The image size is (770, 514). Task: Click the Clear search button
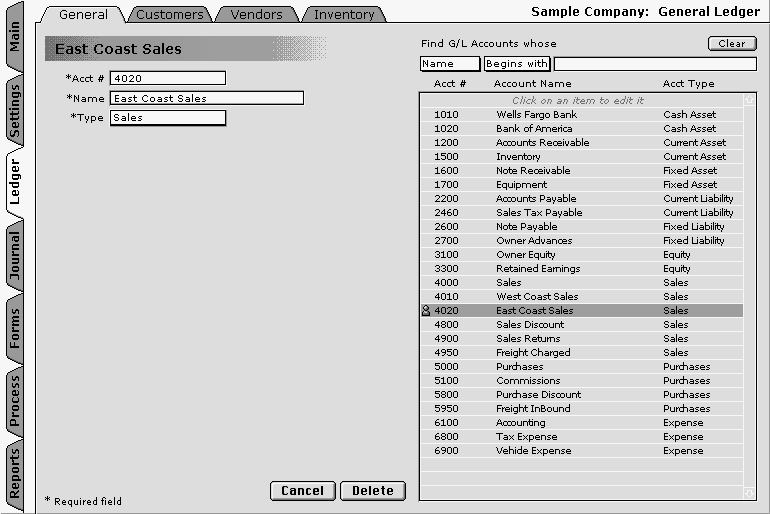tap(732, 44)
